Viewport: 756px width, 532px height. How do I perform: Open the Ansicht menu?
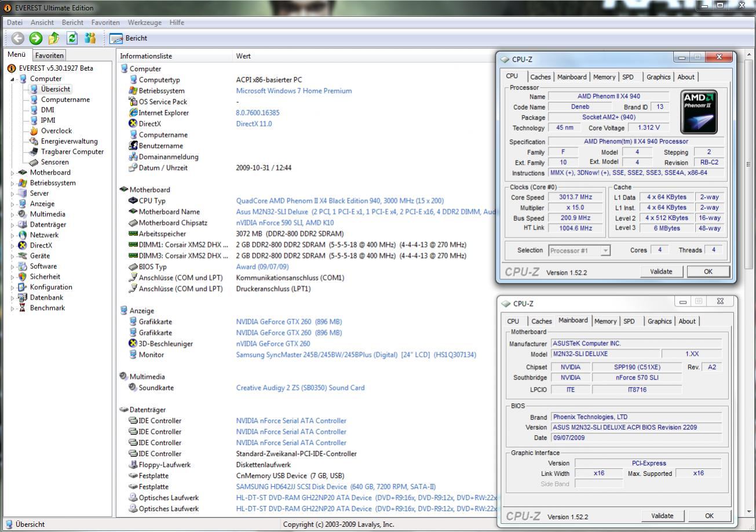tap(42, 23)
